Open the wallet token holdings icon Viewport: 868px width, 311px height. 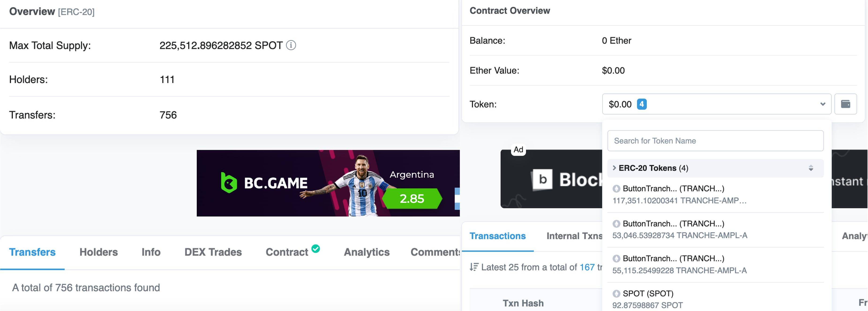(845, 104)
